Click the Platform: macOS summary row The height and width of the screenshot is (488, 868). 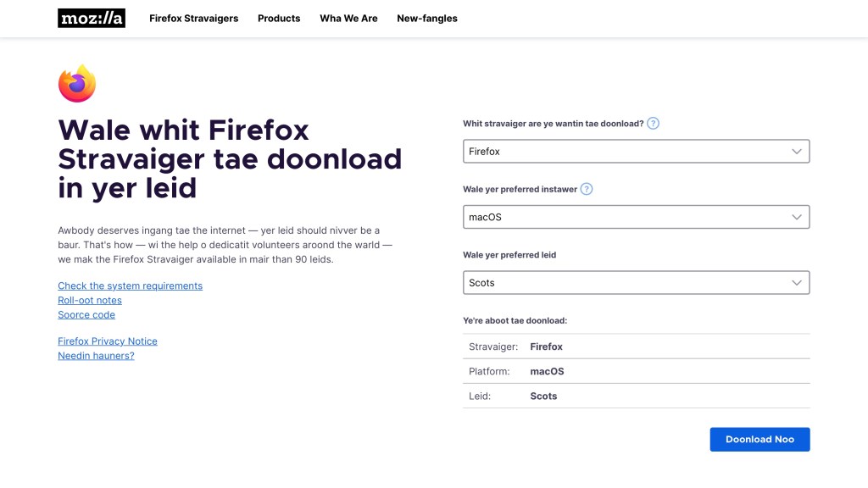click(x=636, y=371)
